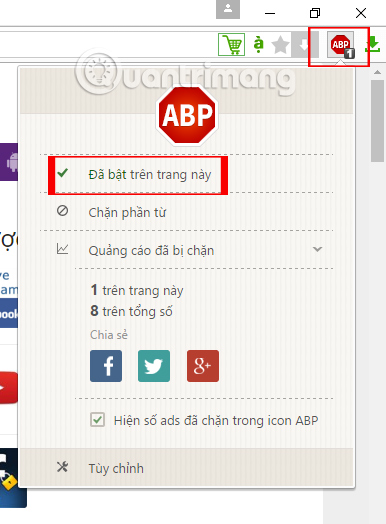Open the green shopping cart extension
This screenshot has height=524, width=386.
point(231,44)
